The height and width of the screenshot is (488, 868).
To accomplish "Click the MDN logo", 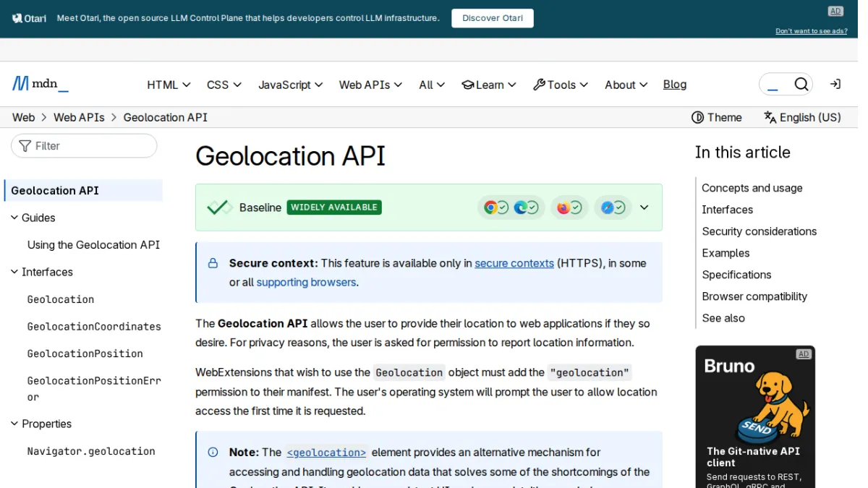I will click(41, 84).
